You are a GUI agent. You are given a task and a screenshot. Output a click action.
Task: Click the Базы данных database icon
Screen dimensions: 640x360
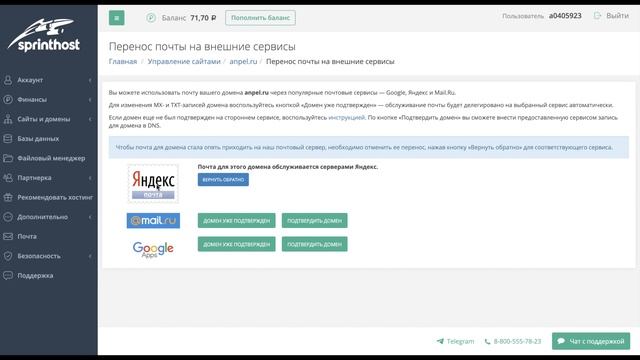(x=8, y=139)
